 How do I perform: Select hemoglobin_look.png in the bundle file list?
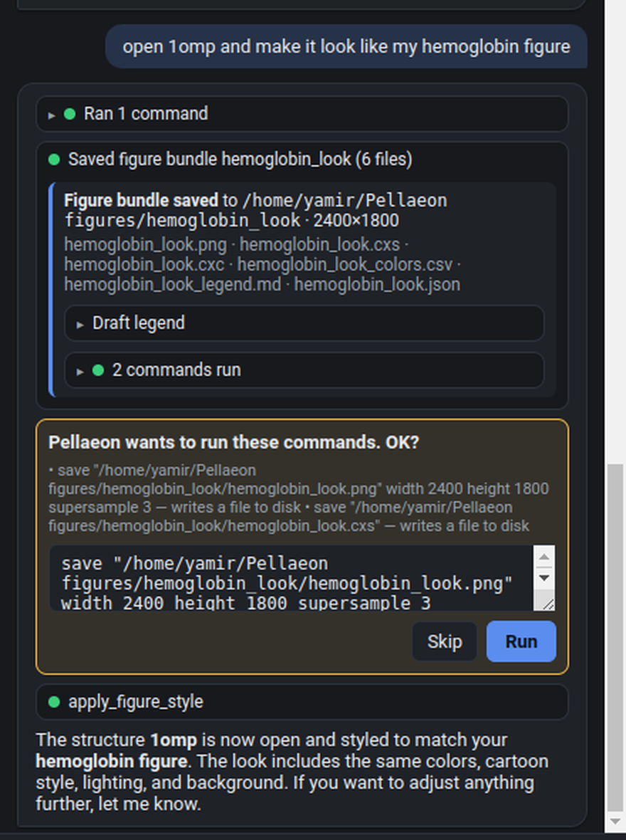click(145, 244)
